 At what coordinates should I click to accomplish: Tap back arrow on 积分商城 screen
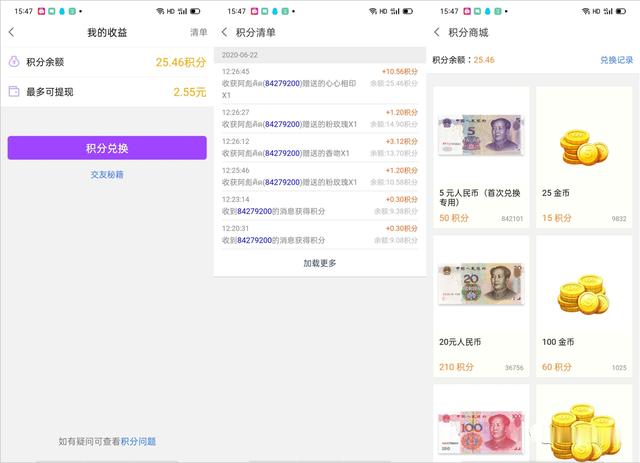(437, 32)
